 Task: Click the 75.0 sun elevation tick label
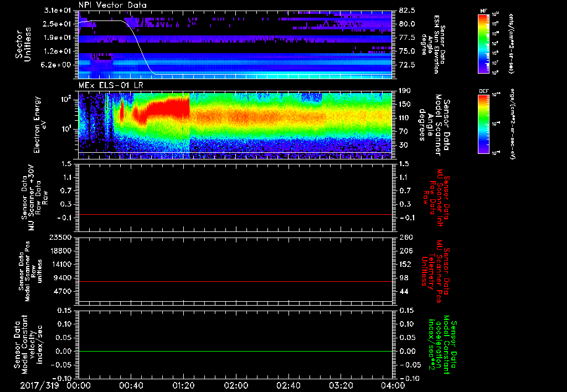click(x=407, y=51)
